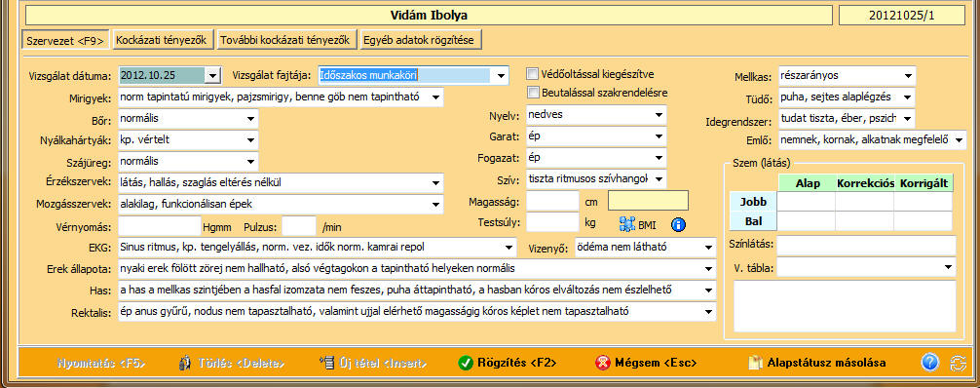Viewport: 980px width, 388px height.
Task: Tick Beutalással szakrendelésre checkbox
Action: [x=533, y=93]
